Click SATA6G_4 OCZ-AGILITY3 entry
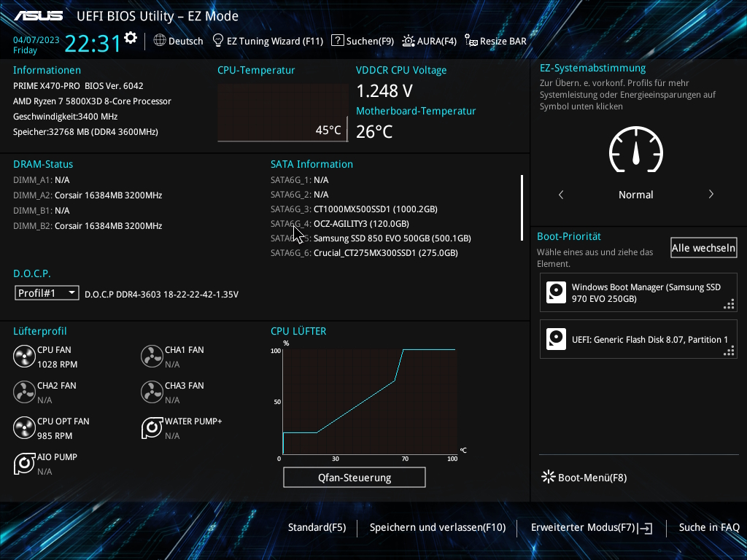The width and height of the screenshot is (747, 560). [x=340, y=224]
